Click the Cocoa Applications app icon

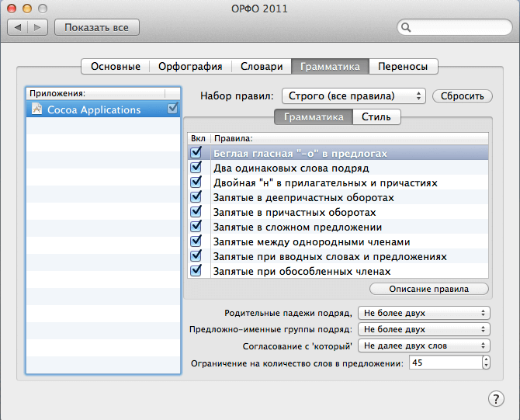click(36, 109)
